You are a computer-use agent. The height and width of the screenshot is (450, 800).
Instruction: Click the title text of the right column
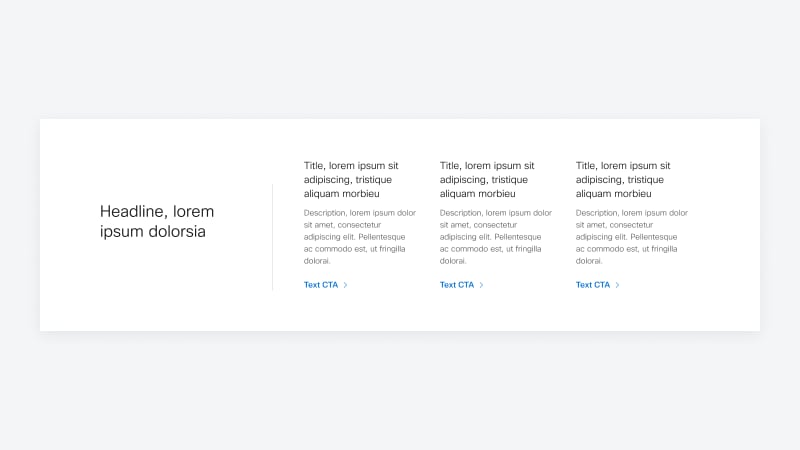pyautogui.click(x=623, y=179)
